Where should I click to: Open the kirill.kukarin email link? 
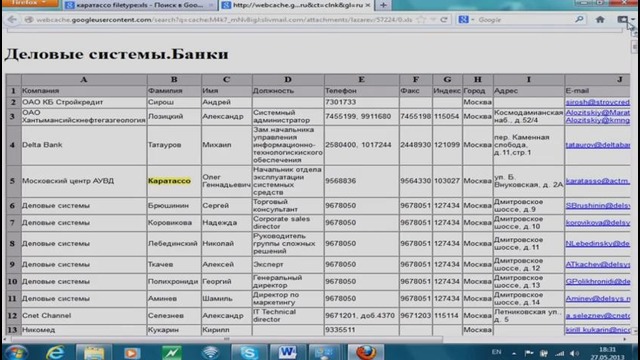point(598,330)
